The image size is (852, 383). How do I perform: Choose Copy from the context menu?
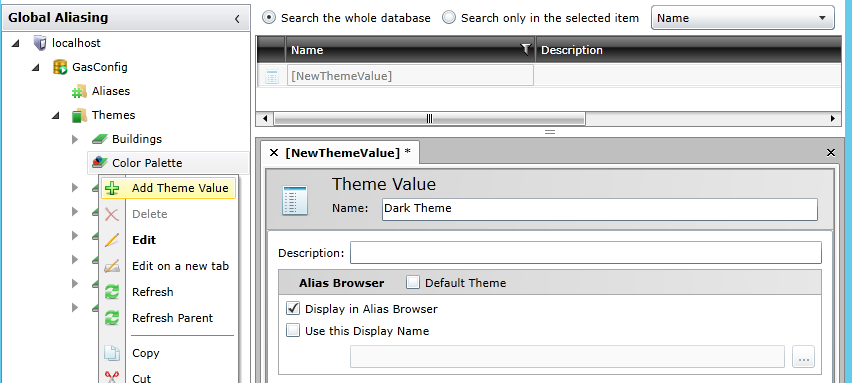pyautogui.click(x=146, y=353)
